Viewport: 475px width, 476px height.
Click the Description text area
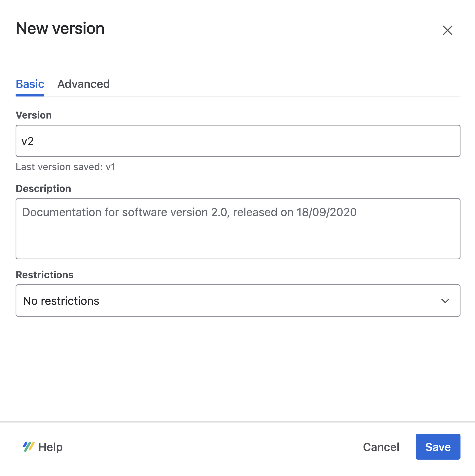click(238, 228)
